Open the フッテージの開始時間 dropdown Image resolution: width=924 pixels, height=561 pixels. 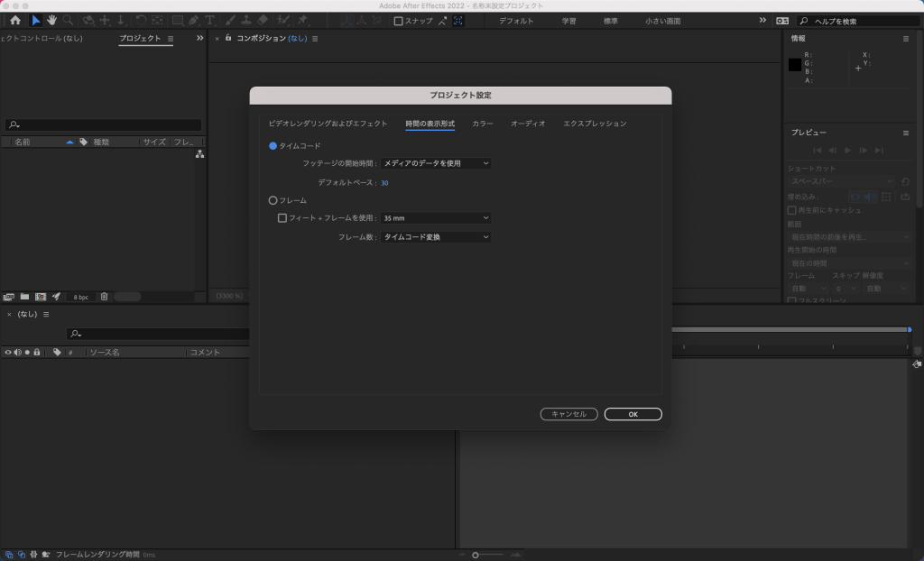(x=436, y=163)
